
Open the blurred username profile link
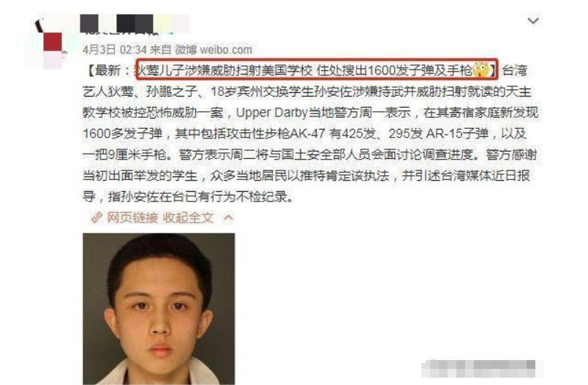pos(135,23)
